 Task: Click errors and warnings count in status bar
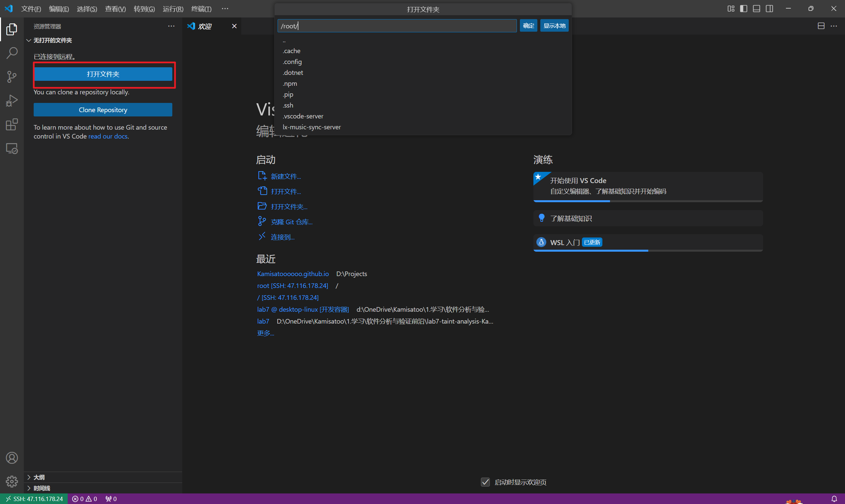tap(84, 499)
